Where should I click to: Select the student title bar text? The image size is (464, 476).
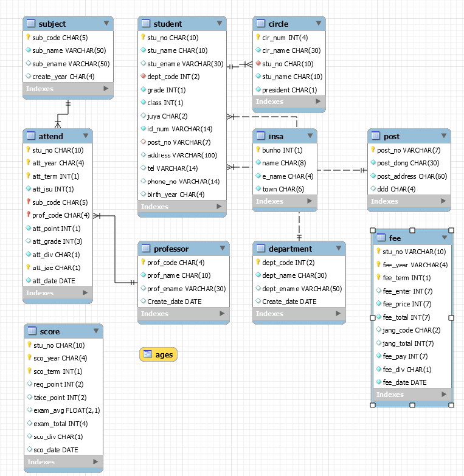(168, 24)
